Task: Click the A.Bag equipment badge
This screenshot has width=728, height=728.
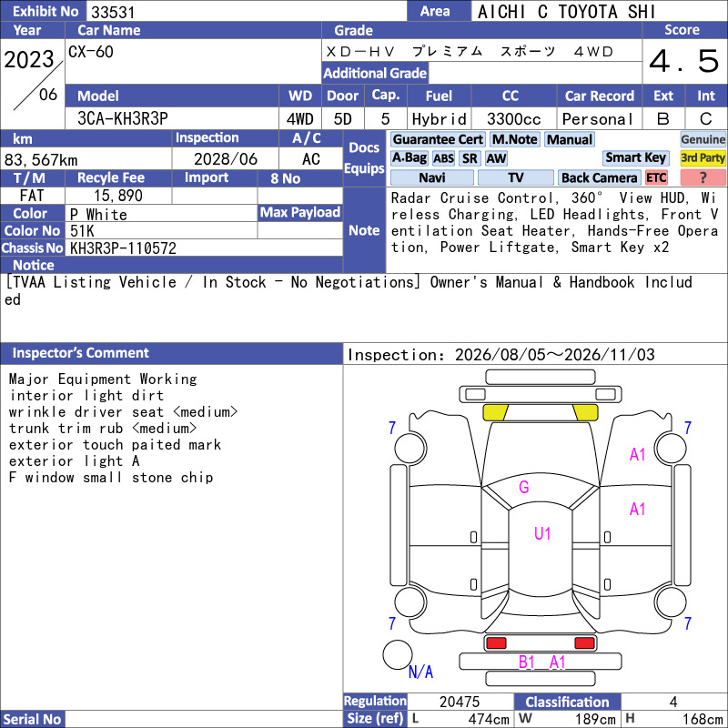Action: [409, 157]
